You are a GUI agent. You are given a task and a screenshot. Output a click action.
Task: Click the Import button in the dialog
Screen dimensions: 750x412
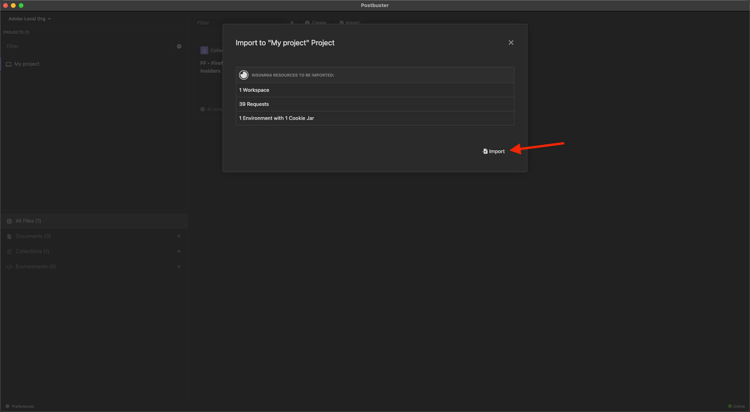click(494, 151)
